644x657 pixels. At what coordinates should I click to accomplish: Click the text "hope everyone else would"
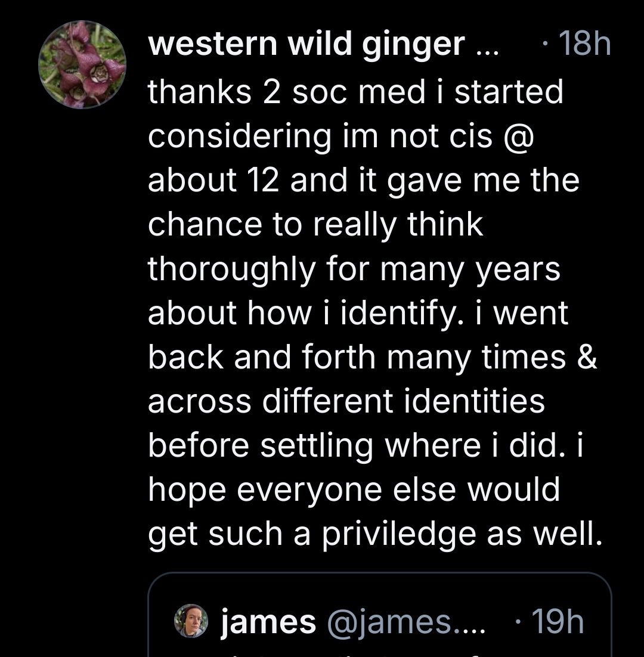(354, 489)
